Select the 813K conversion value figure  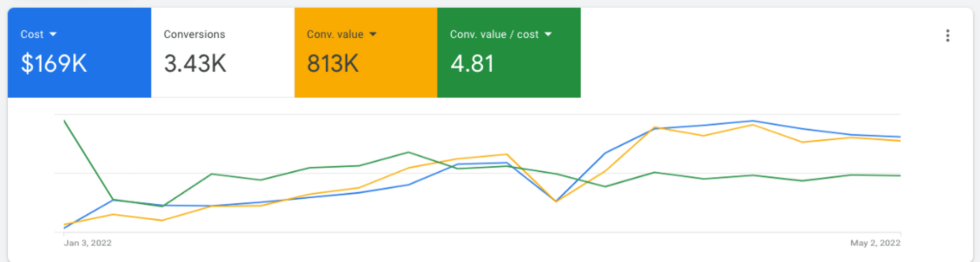[333, 64]
